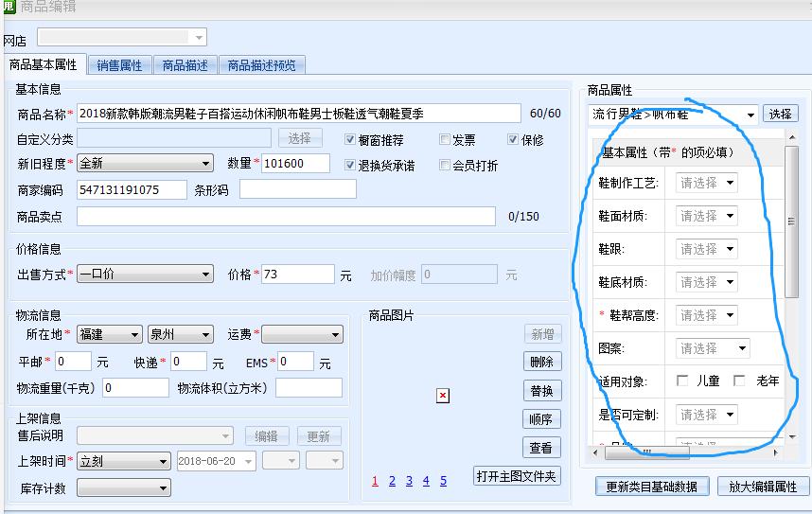The height and width of the screenshot is (514, 812).
Task: Switch to the 商品基本属性 tab
Action: (x=44, y=64)
